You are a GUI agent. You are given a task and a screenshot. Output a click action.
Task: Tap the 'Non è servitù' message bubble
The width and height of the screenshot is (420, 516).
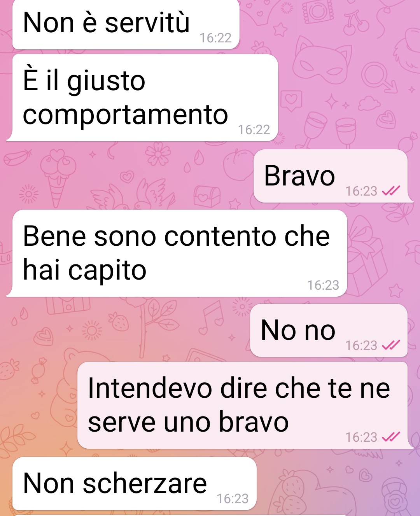point(126,24)
